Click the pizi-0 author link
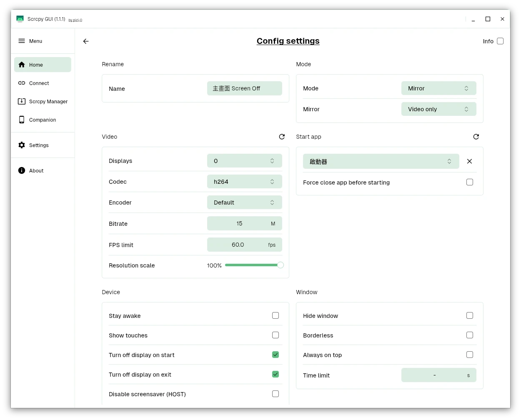 pos(76,20)
